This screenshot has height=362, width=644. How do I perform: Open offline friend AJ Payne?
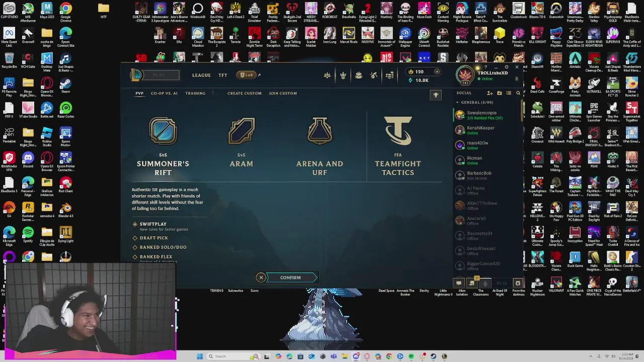point(487,191)
